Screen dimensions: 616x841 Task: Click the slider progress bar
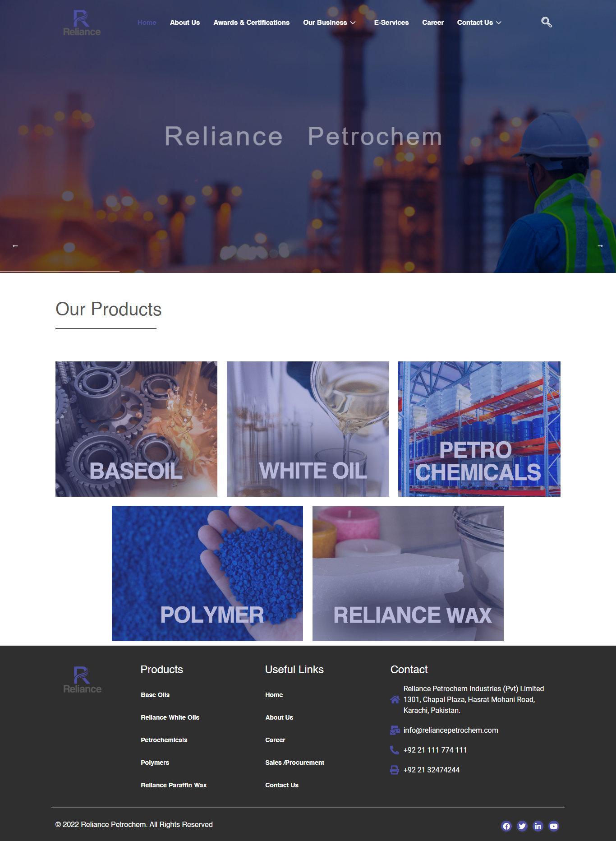point(60,272)
